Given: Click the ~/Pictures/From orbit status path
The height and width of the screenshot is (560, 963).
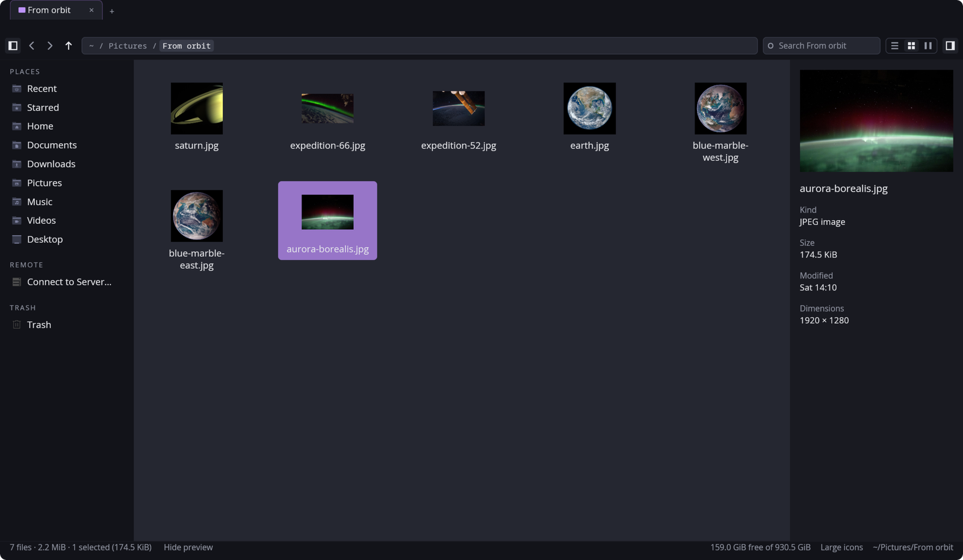Looking at the screenshot, I should (913, 547).
